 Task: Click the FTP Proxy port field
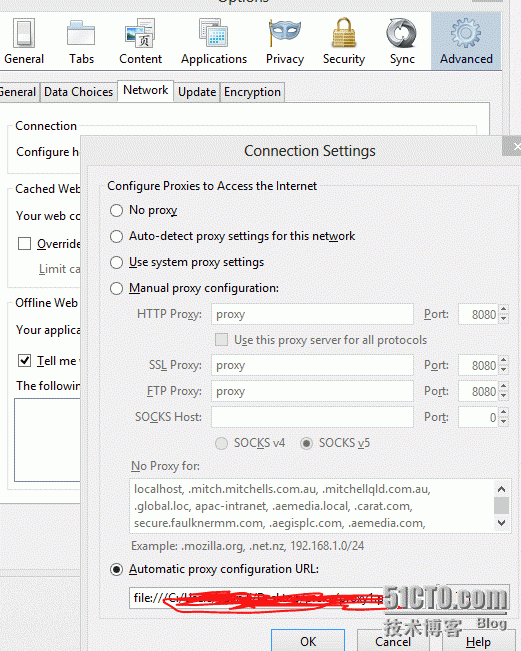(x=478, y=391)
